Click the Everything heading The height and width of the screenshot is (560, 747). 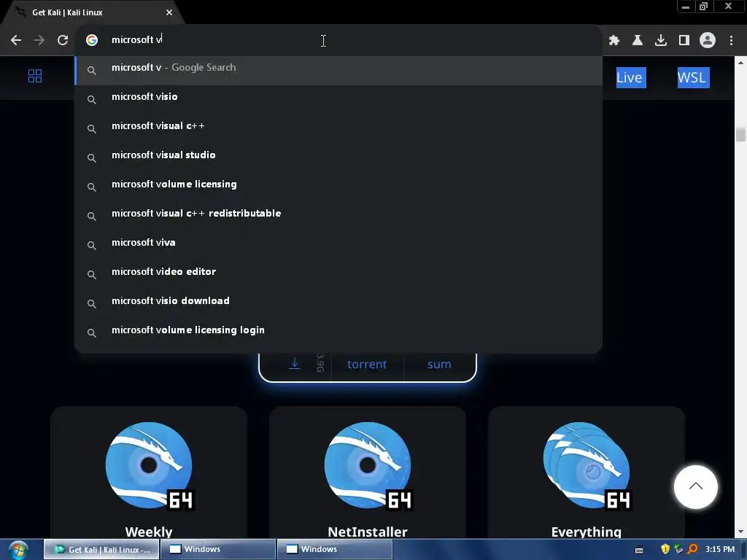pyautogui.click(x=586, y=532)
